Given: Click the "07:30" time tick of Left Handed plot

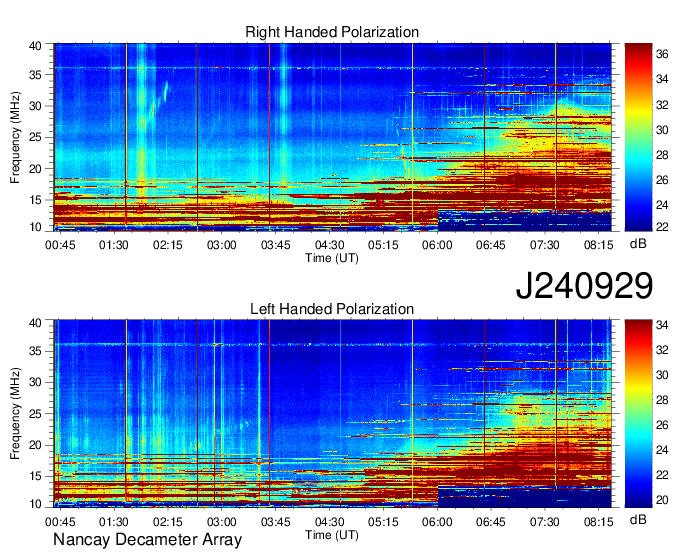Looking at the screenshot, I should (544, 522).
